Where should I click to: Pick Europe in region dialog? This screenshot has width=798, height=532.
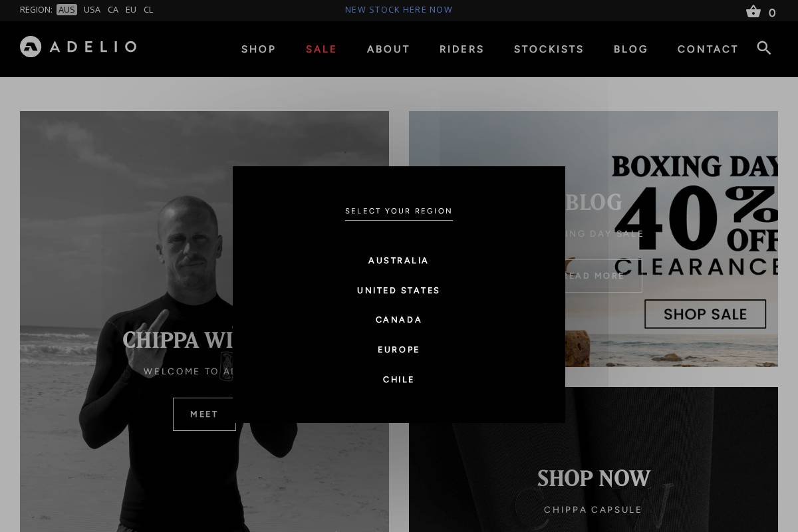(398, 350)
